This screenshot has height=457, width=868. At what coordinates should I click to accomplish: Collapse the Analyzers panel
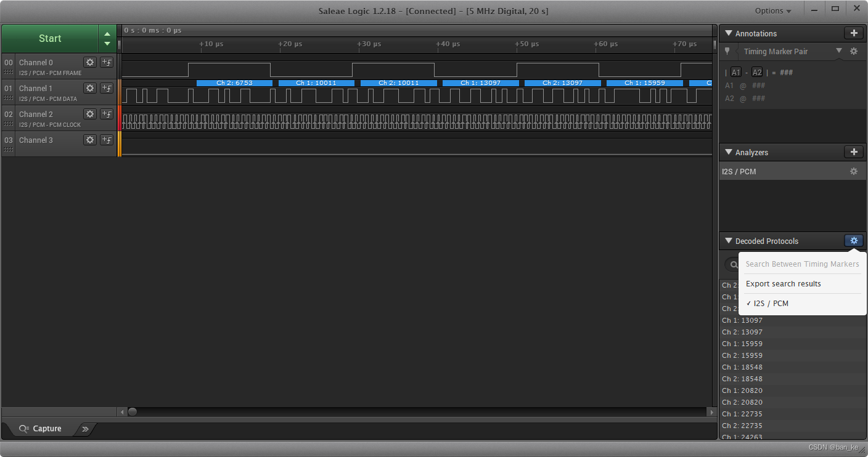[x=729, y=152]
